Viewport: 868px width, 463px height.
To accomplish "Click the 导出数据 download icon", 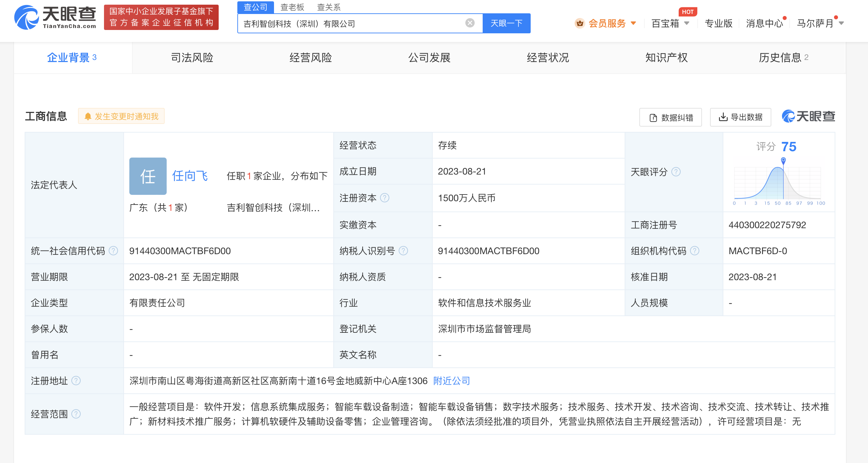I will pyautogui.click(x=723, y=117).
